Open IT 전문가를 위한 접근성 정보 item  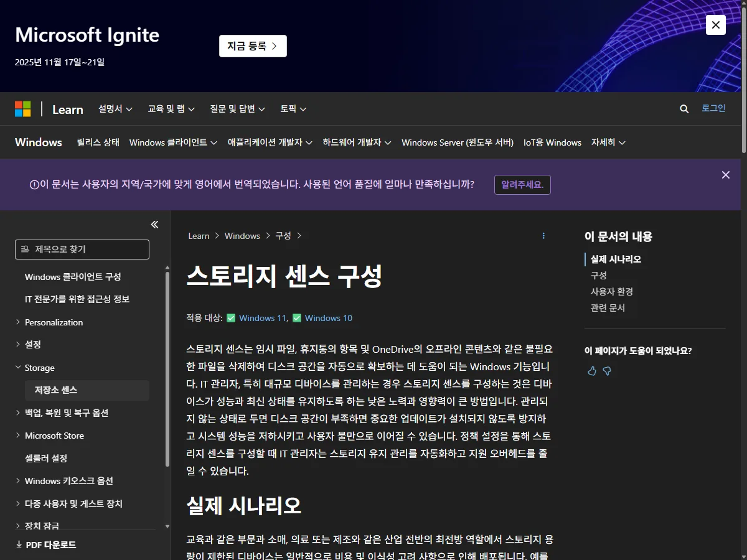[77, 299]
